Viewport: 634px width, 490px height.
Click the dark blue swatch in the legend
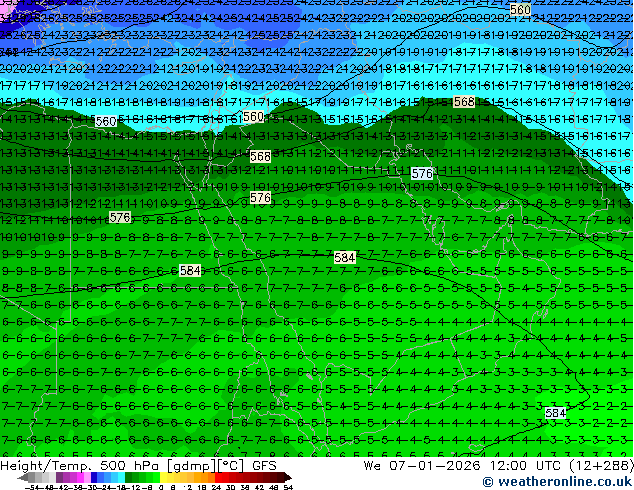coord(94,477)
